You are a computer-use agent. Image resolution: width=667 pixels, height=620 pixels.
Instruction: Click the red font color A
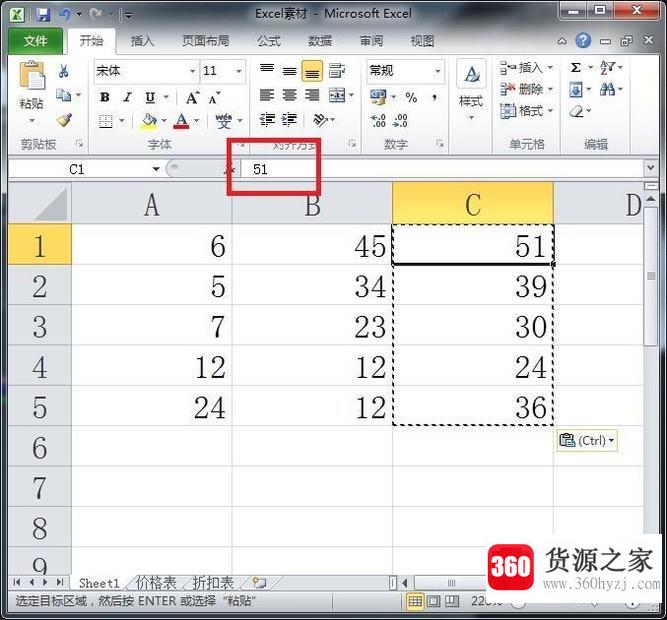(182, 121)
